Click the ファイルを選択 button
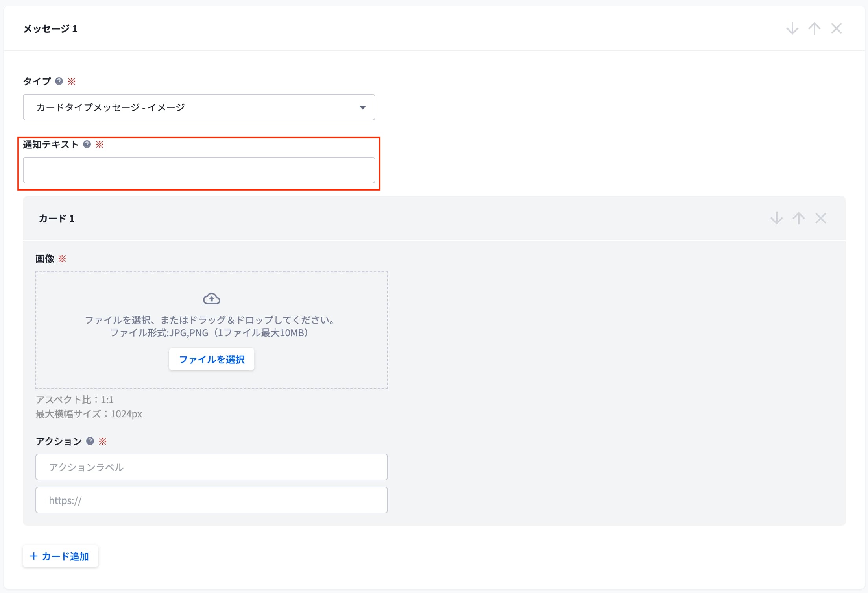Screen dimensions: 868x593 tap(212, 359)
